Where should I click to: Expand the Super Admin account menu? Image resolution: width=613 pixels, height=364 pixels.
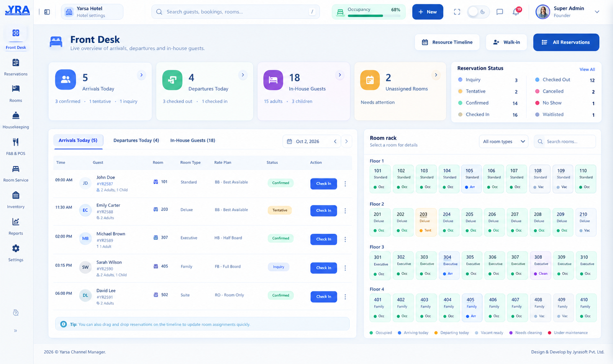[597, 12]
